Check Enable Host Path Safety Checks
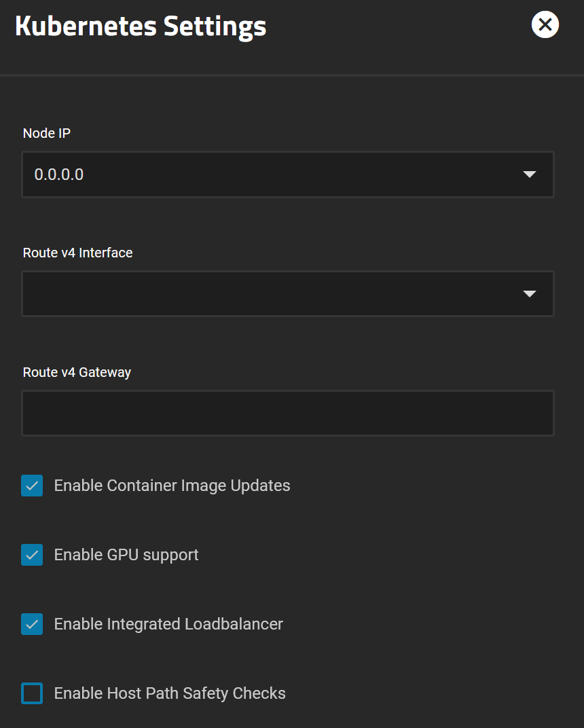 32,693
